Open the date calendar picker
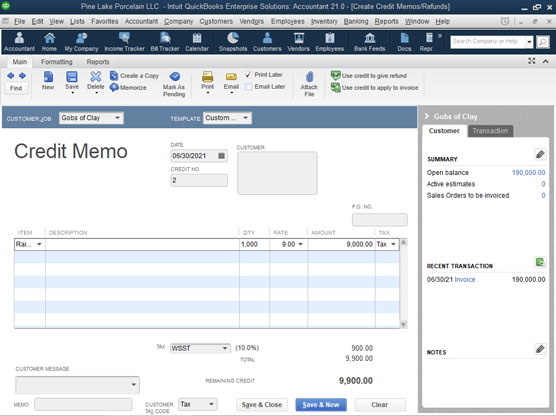Screen dimensions: 556x416 click(221, 156)
